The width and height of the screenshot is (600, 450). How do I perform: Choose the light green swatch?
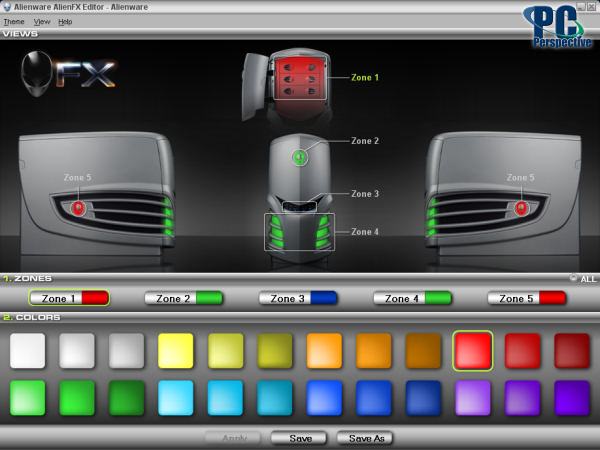pos(28,398)
